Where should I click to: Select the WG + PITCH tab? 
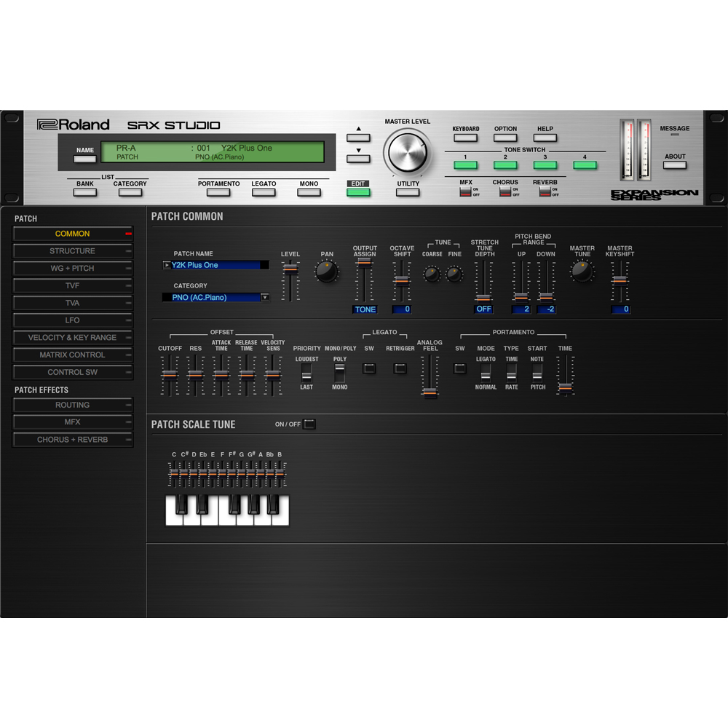coord(73,269)
